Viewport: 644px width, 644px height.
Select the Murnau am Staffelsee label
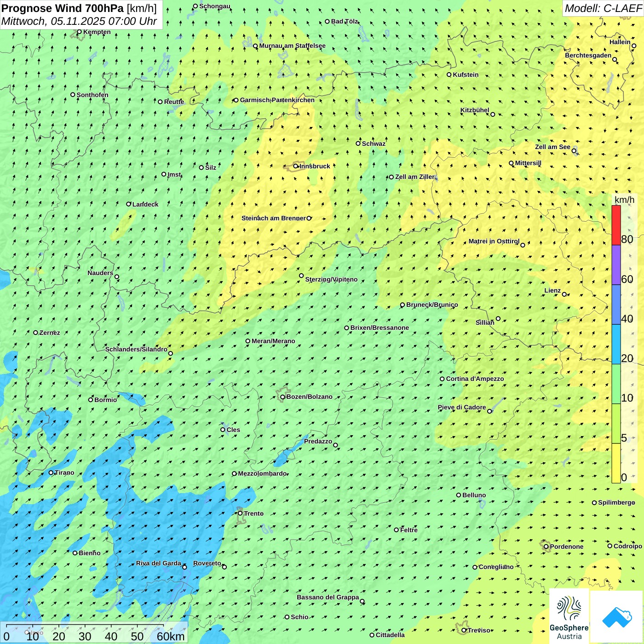tap(293, 46)
